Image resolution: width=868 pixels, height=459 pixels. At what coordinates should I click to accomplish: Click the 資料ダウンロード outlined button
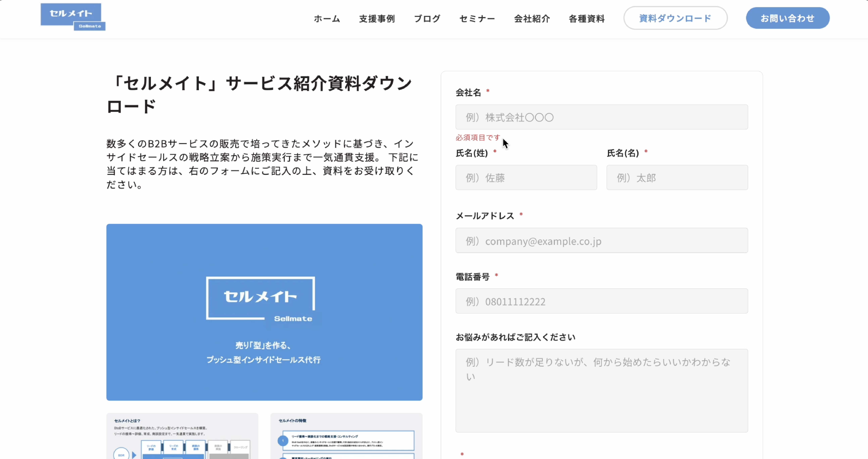click(675, 18)
